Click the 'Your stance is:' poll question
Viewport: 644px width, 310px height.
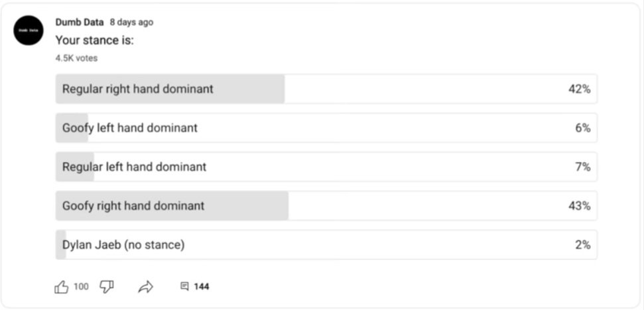[94, 40]
